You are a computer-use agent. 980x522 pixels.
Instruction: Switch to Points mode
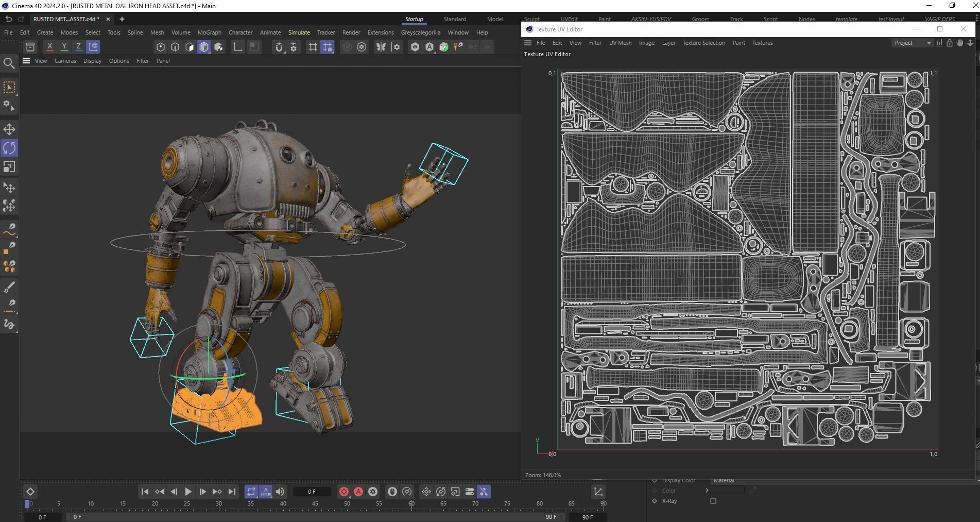click(161, 47)
